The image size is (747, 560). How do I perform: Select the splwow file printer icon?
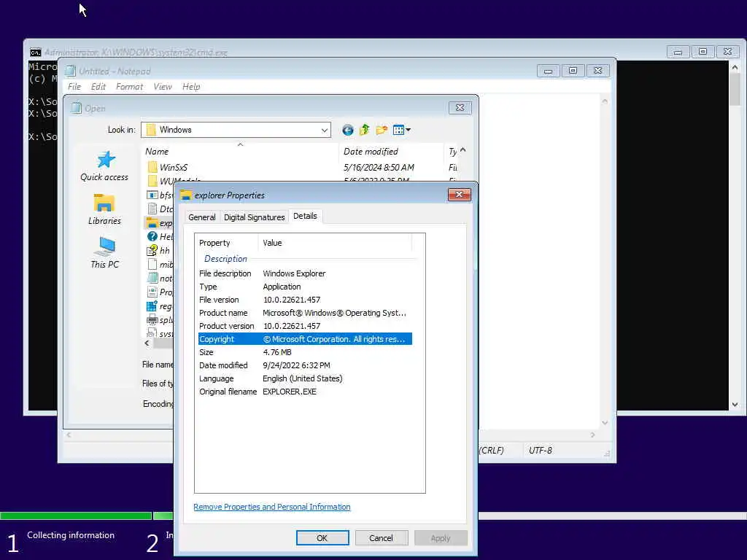pyautogui.click(x=152, y=319)
